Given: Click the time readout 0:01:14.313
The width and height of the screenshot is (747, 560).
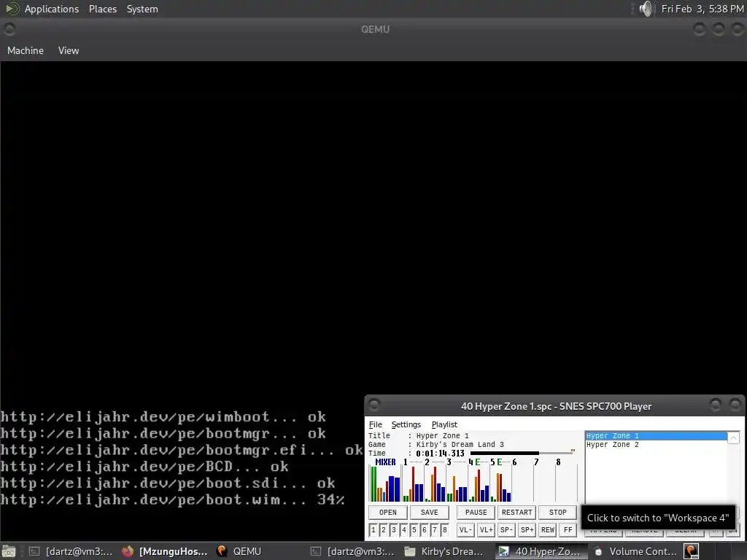Looking at the screenshot, I should [440, 454].
